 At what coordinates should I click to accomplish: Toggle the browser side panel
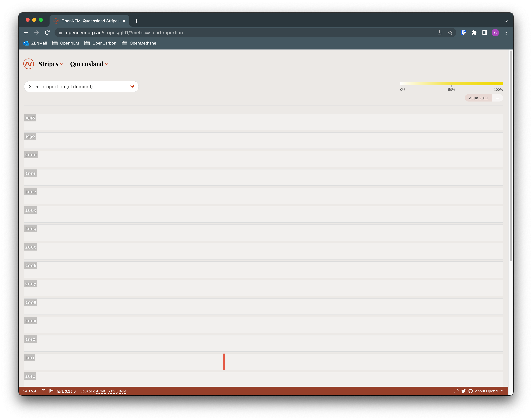[x=484, y=33]
